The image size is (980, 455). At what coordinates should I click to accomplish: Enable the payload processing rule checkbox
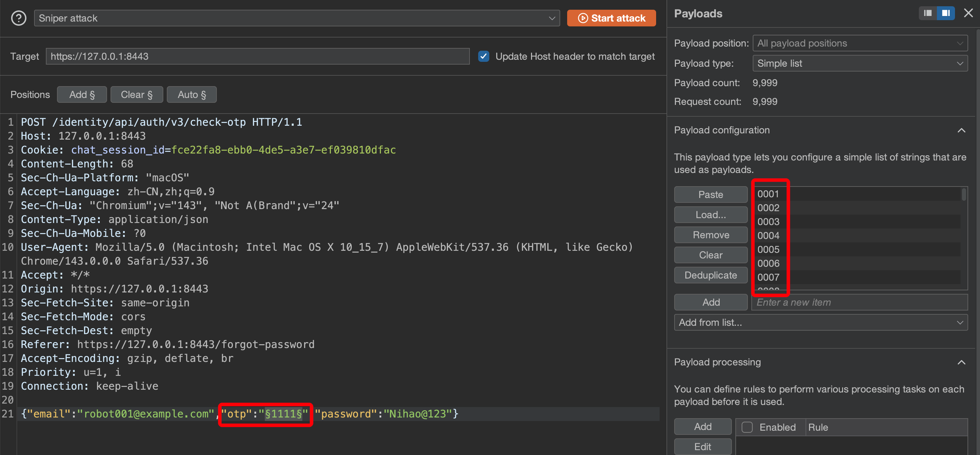(747, 427)
